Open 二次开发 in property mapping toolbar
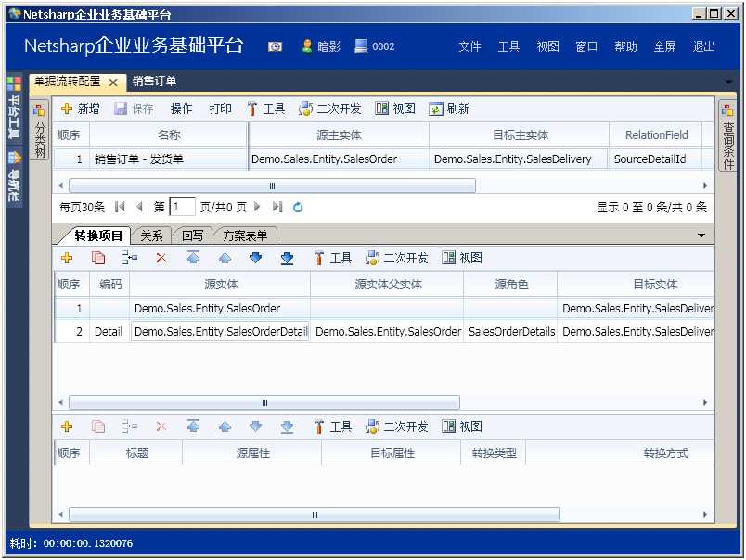Image resolution: width=746 pixels, height=560 pixels. click(x=397, y=426)
